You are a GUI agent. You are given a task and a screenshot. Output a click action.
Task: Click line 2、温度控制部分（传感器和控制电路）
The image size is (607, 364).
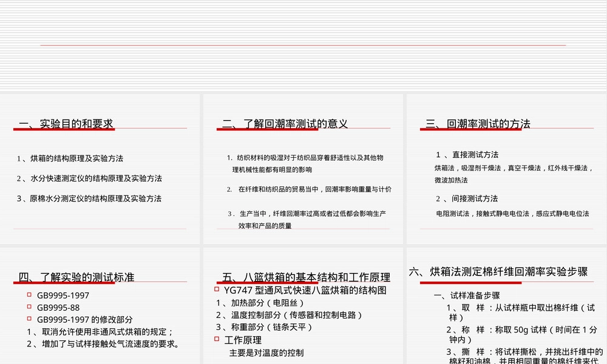[x=289, y=315]
